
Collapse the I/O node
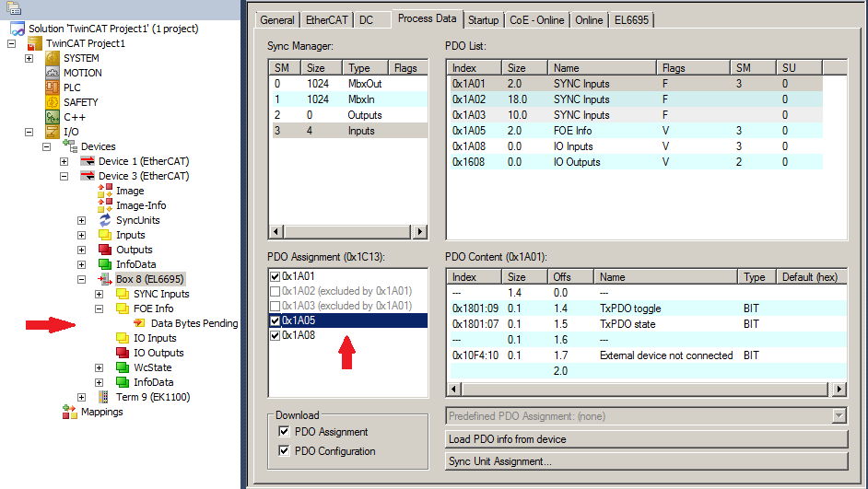pos(29,132)
